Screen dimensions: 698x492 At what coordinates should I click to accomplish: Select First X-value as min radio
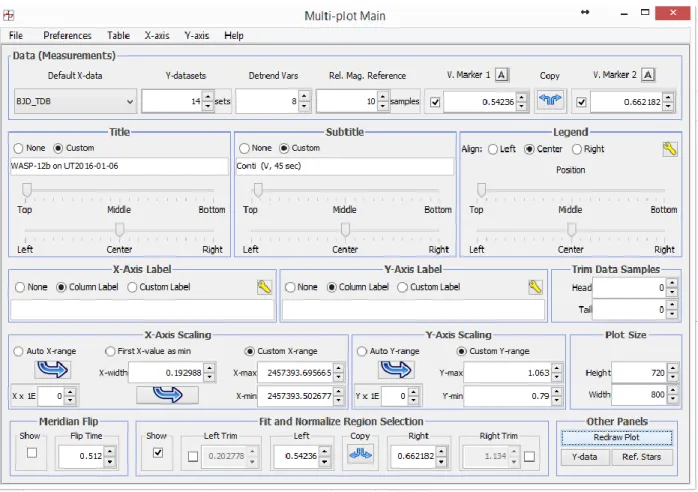coord(110,351)
